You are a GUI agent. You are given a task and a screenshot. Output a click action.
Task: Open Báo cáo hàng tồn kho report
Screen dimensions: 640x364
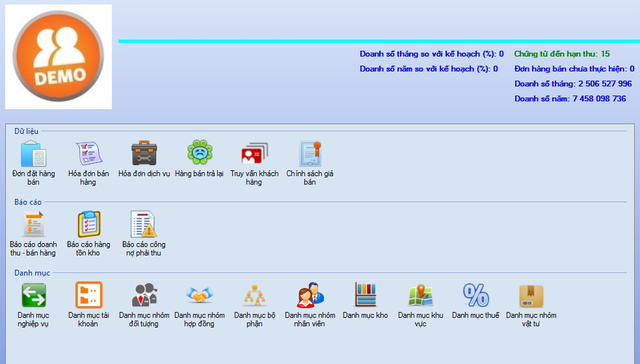click(x=88, y=224)
